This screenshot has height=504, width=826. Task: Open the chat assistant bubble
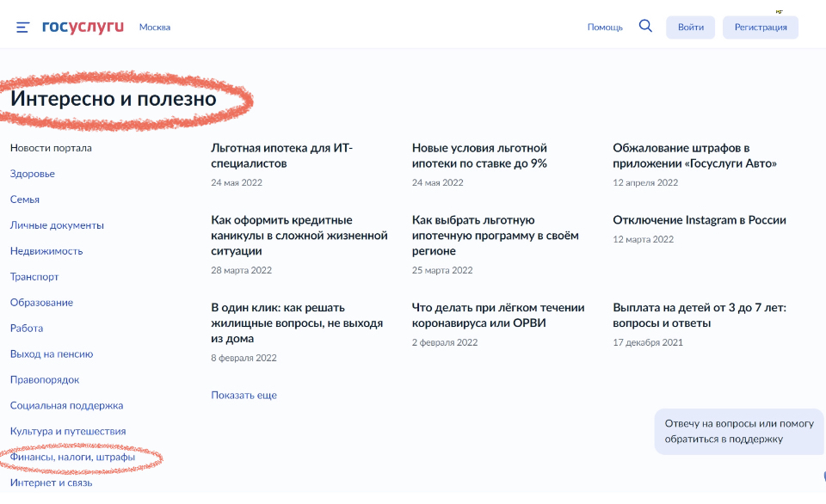(738, 432)
